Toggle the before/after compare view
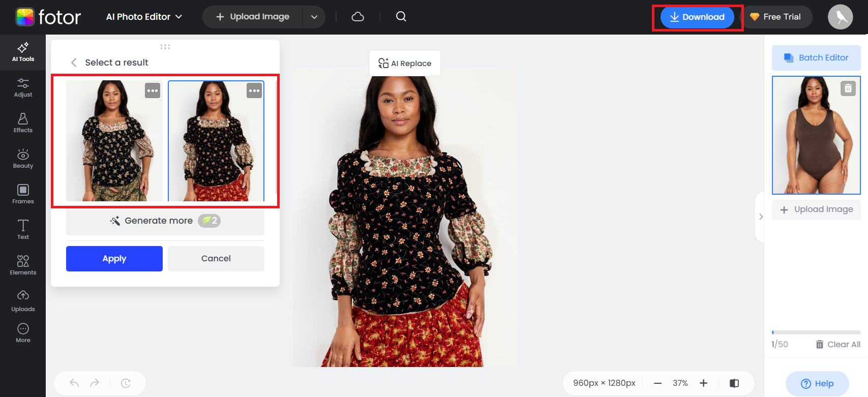868x397 pixels. [x=734, y=383]
